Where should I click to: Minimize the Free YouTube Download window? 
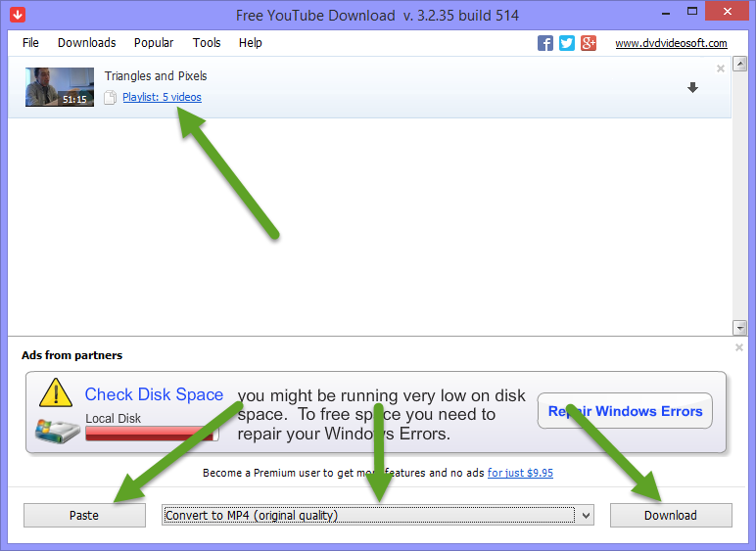666,12
